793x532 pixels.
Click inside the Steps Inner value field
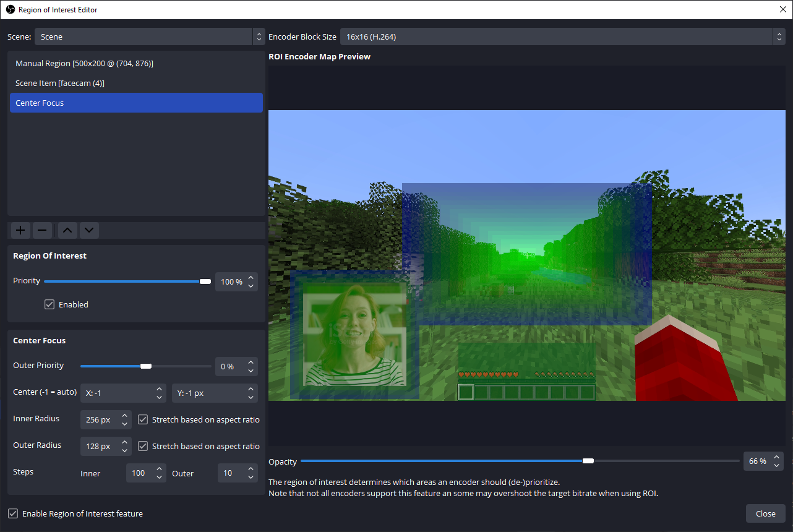pos(139,473)
